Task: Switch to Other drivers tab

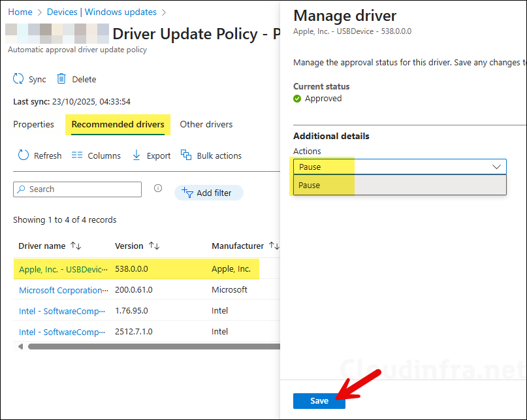Action: (x=206, y=124)
